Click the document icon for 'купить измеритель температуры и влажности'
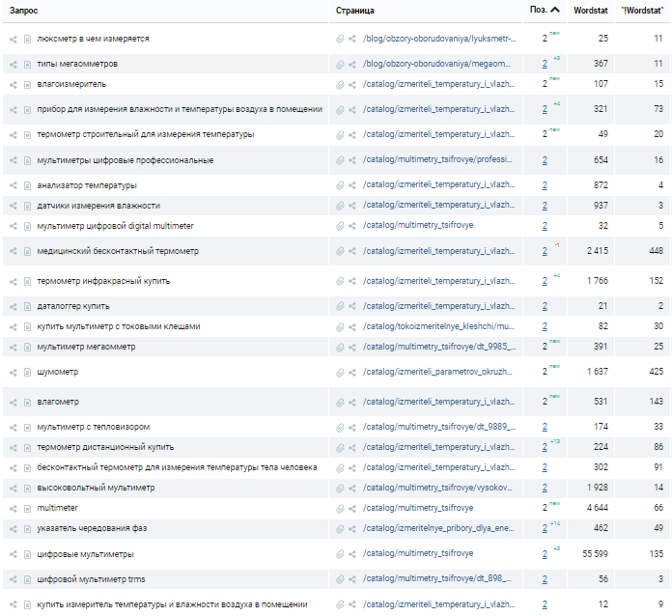Image resolution: width=672 pixels, height=616 pixels. pyautogui.click(x=27, y=605)
